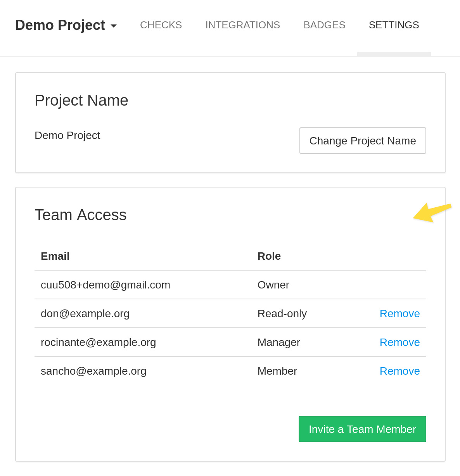Click the Owner role label
This screenshot has width=460, height=476.
(273, 285)
